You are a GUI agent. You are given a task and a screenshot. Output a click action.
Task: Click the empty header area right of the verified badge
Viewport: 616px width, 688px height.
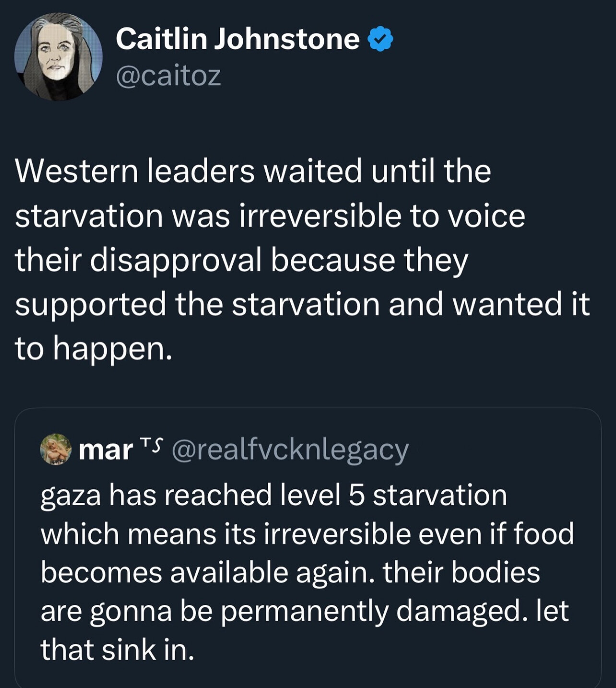point(504,39)
